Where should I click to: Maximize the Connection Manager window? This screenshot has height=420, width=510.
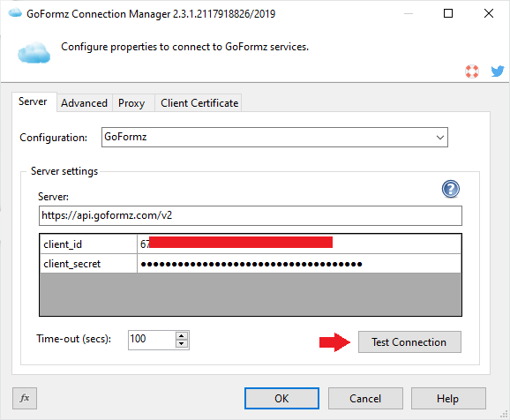coord(448,13)
